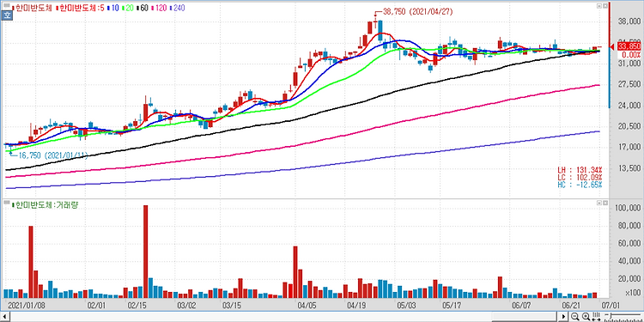
Task: Click the zoom in magnifier icon
Action: pyautogui.click(x=586, y=316)
